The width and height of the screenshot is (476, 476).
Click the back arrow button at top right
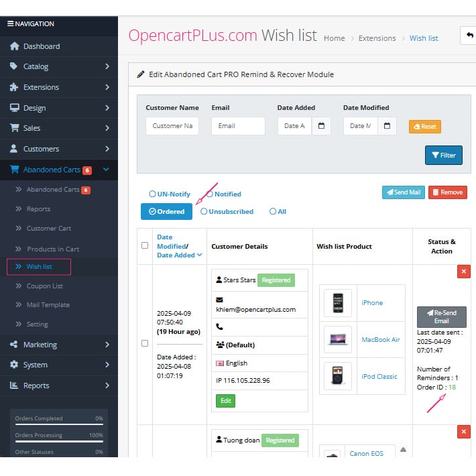(x=469, y=36)
